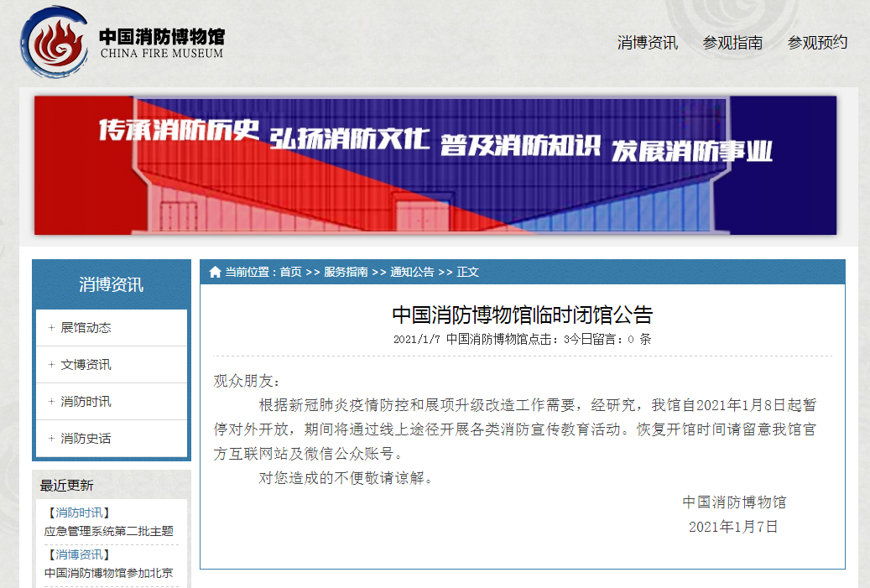
Task: Click the CHINA FIRE MUSEUM English subtitle
Action: coord(162,54)
